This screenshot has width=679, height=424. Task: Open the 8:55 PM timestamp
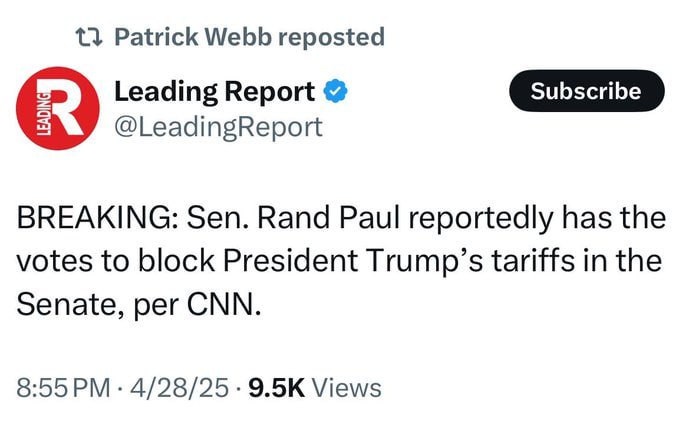(64, 388)
